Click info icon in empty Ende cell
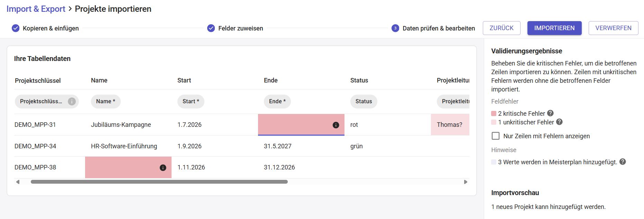The height and width of the screenshot is (219, 644). [x=335, y=125]
